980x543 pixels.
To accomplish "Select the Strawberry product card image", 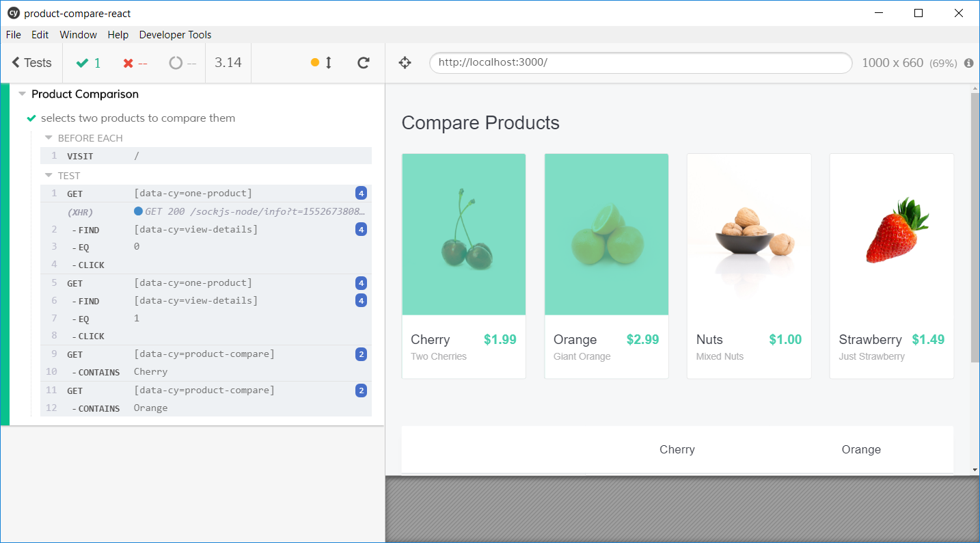I will [x=891, y=234].
